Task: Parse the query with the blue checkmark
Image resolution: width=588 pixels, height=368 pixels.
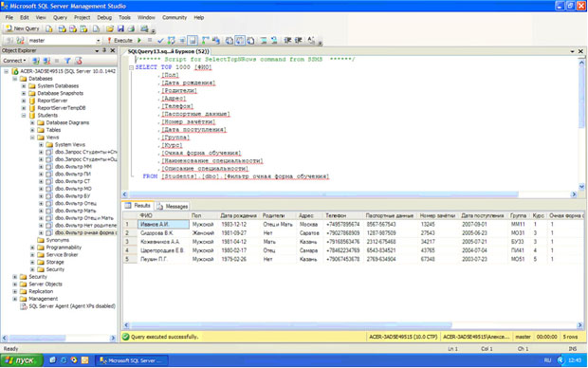Action: [160, 40]
